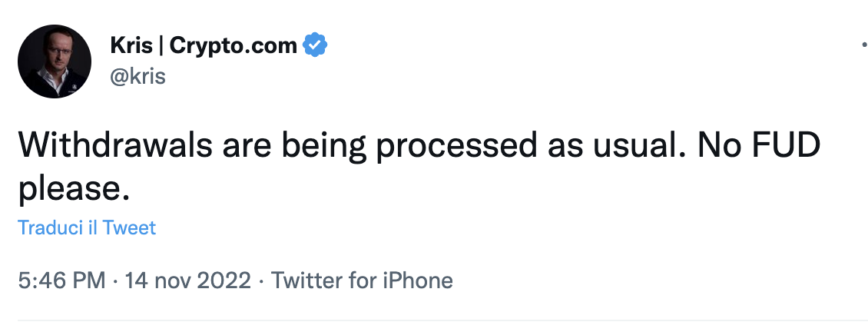Viewport: 868px width, 332px height.
Task: Click the '14 nov 2022' date
Action: 187,281
